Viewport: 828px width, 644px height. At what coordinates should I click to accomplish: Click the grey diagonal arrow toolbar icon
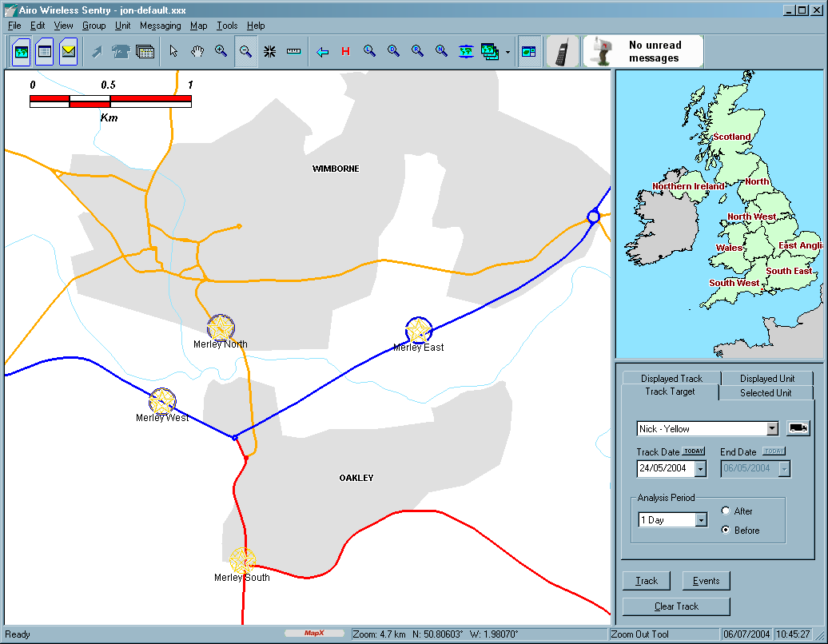point(98,52)
